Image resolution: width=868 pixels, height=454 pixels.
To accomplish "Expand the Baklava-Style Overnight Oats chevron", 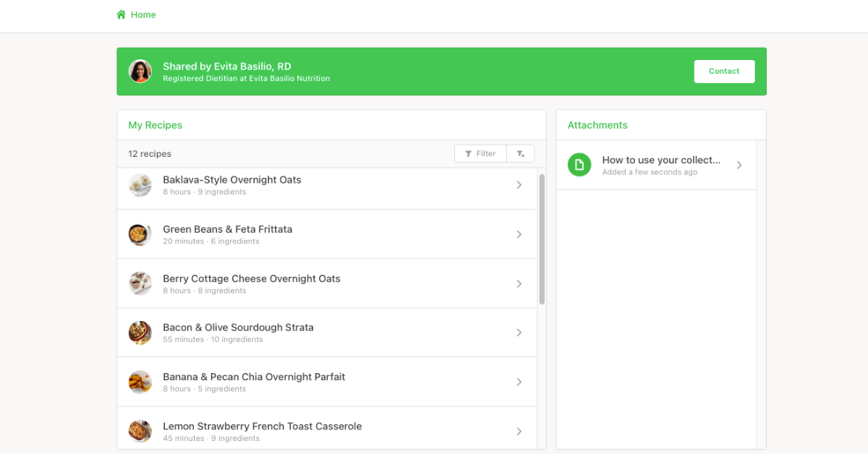I will pyautogui.click(x=519, y=185).
